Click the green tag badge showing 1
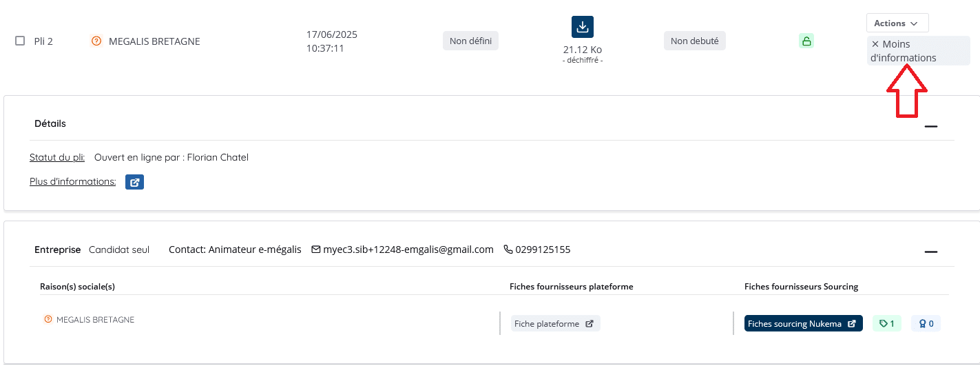 (887, 323)
